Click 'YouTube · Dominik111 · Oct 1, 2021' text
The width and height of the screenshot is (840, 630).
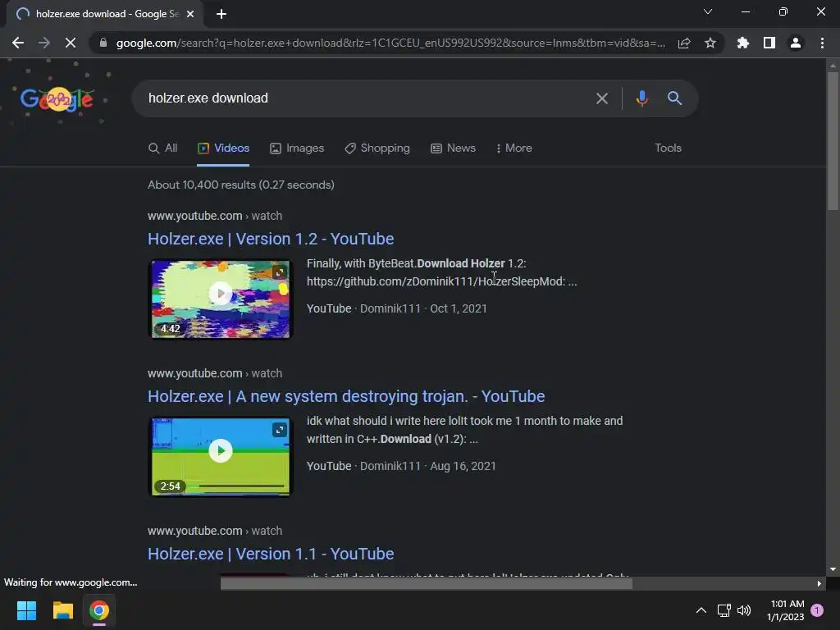[396, 308]
